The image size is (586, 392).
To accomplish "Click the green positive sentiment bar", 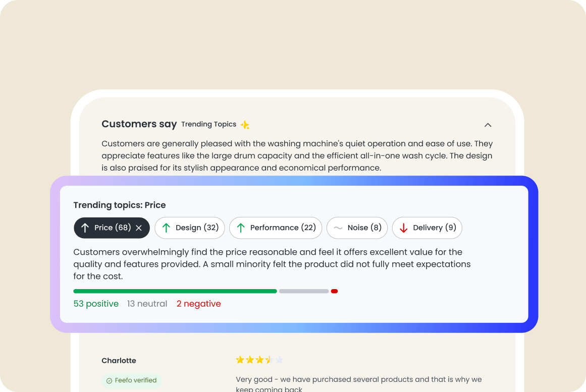I will point(175,291).
